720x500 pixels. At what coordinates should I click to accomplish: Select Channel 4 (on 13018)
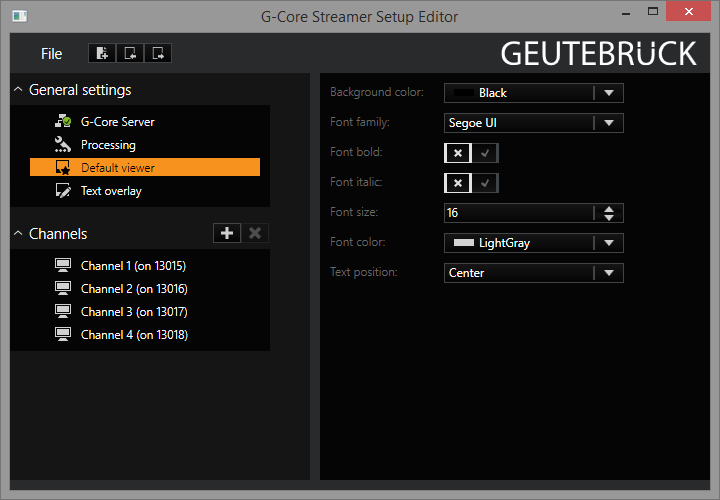click(135, 335)
